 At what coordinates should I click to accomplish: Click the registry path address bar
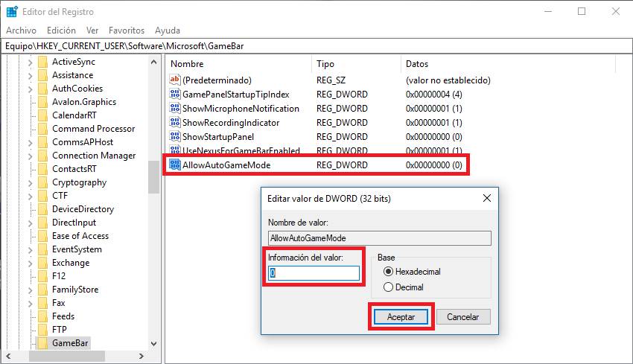coord(316,46)
